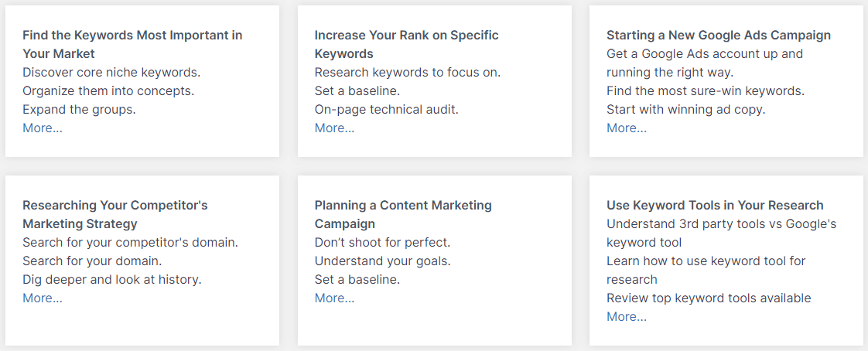Click the 'Planning a Content Marketing Campaign' heading
Viewport: 868px width, 351px height.
coord(403,214)
